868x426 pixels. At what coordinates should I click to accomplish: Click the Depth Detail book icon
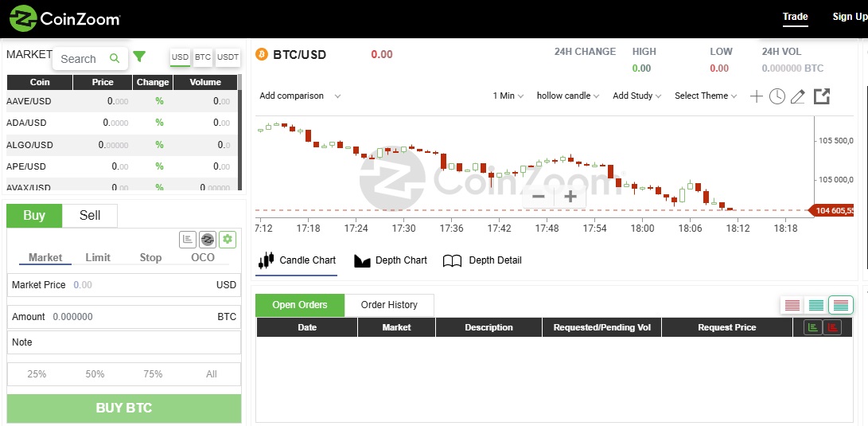(452, 261)
